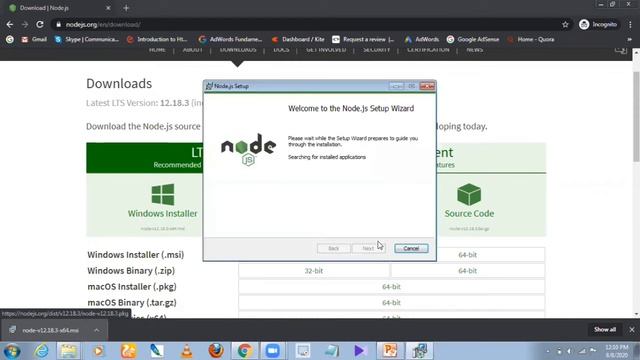The width and height of the screenshot is (640, 360).
Task: Open PowerPoint from the taskbar
Action: point(390,351)
